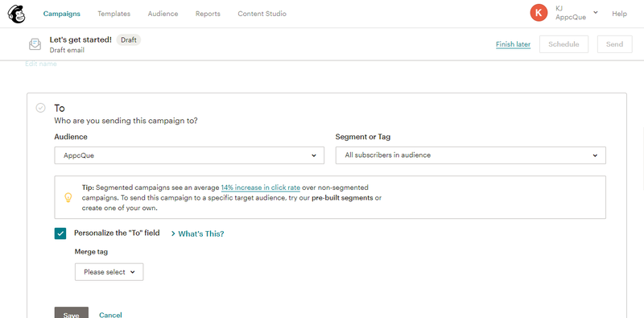Open the Templates menu item
Viewport: 644px width, 318px height.
[x=114, y=14]
